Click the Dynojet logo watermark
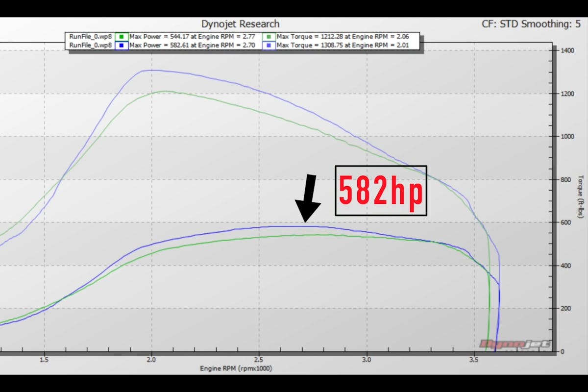Screen dimensions: 588x392 coord(514,344)
